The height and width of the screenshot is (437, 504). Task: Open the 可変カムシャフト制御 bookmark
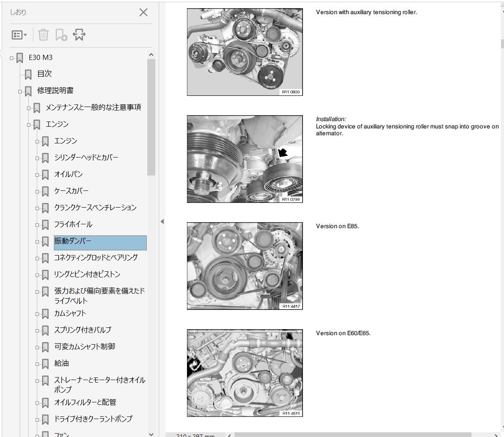click(85, 346)
